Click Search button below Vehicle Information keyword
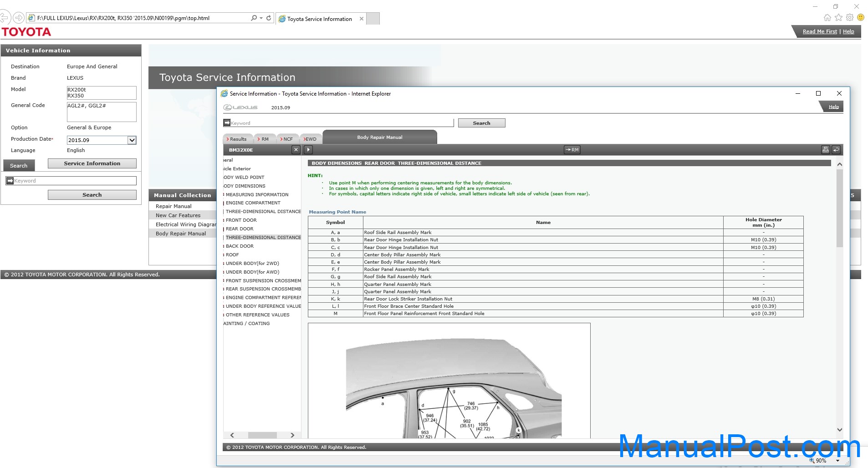 tap(92, 195)
